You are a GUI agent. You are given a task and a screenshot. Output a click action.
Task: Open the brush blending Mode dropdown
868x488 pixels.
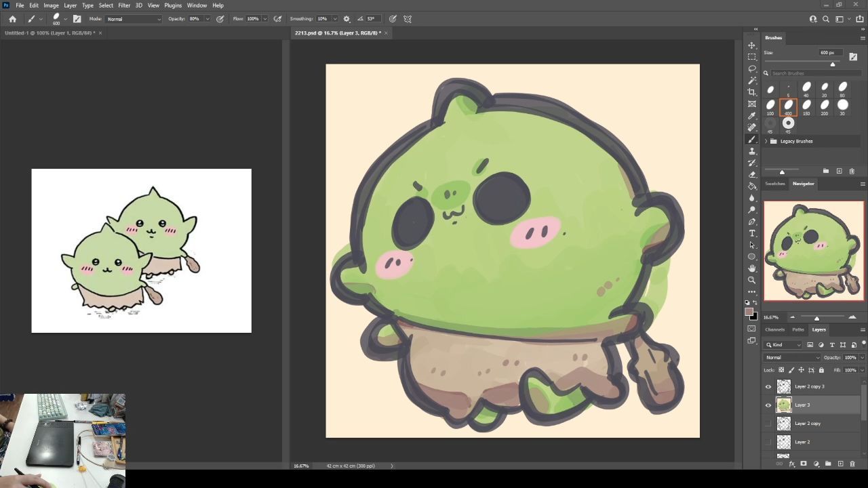click(134, 19)
